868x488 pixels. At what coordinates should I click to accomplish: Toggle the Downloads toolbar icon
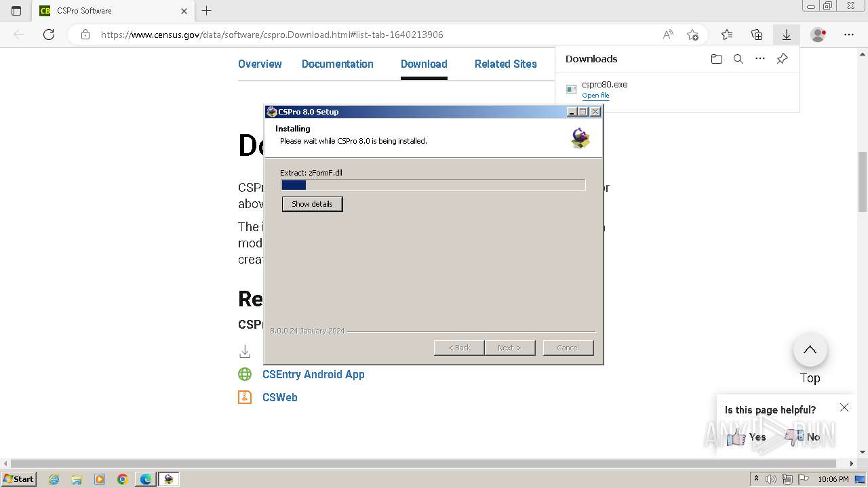point(787,35)
